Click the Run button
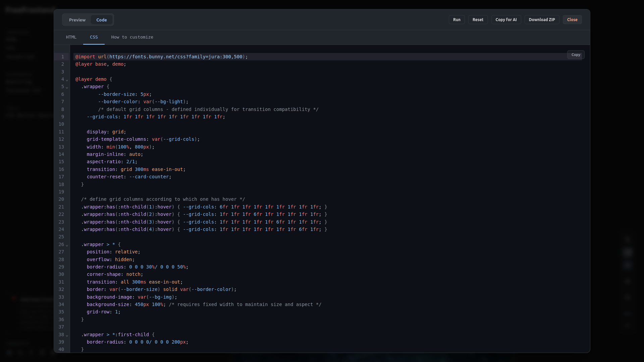 click(457, 20)
